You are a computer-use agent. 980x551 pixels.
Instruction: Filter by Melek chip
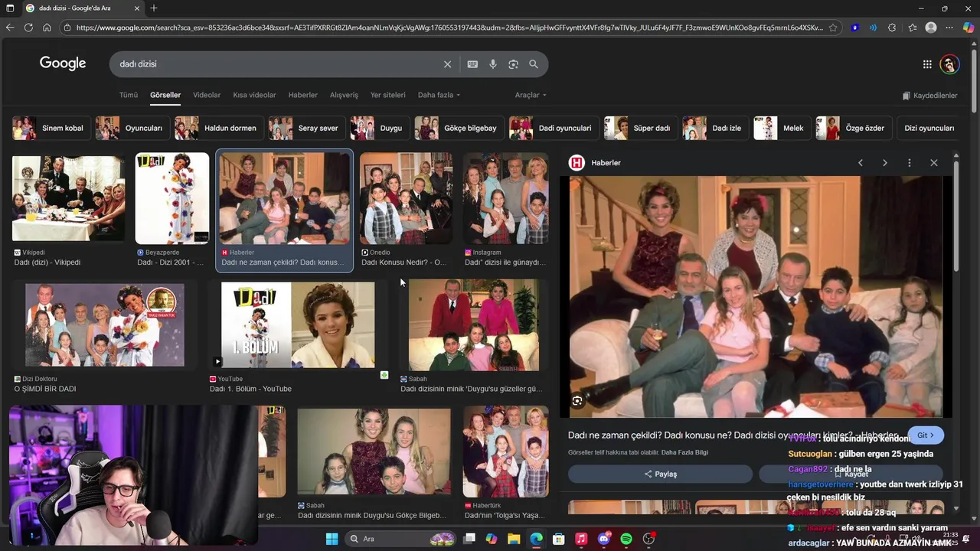(782, 128)
